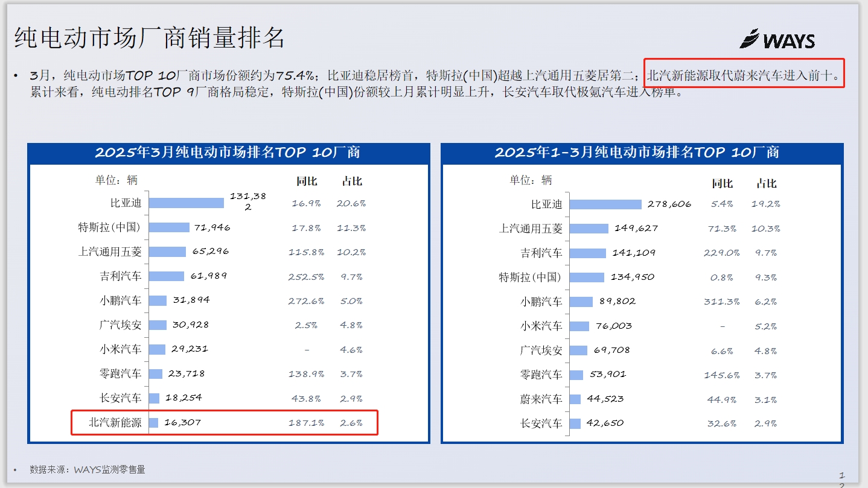Click the 138.9% growth value

tap(306, 374)
